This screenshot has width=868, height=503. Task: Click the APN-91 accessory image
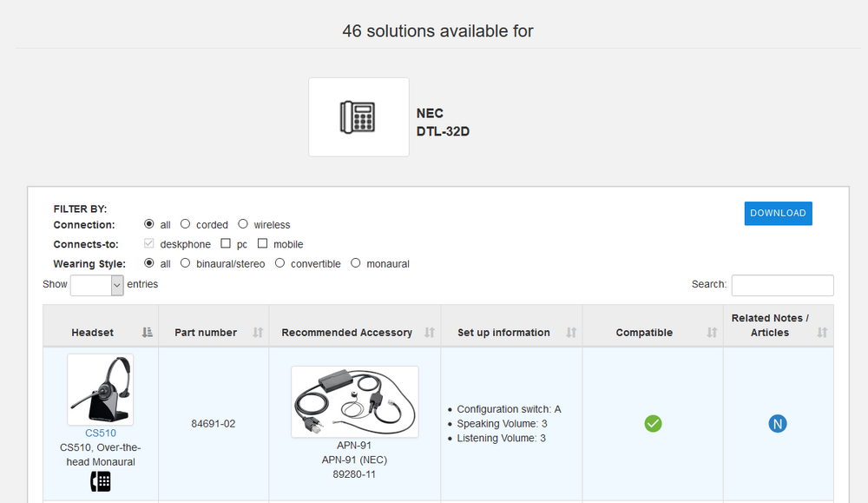point(354,401)
